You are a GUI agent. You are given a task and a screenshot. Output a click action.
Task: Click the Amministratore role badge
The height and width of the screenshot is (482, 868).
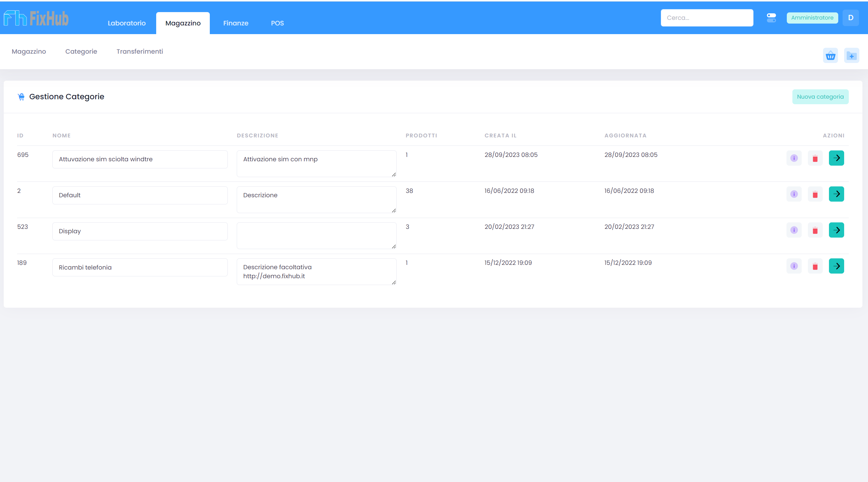pos(812,18)
